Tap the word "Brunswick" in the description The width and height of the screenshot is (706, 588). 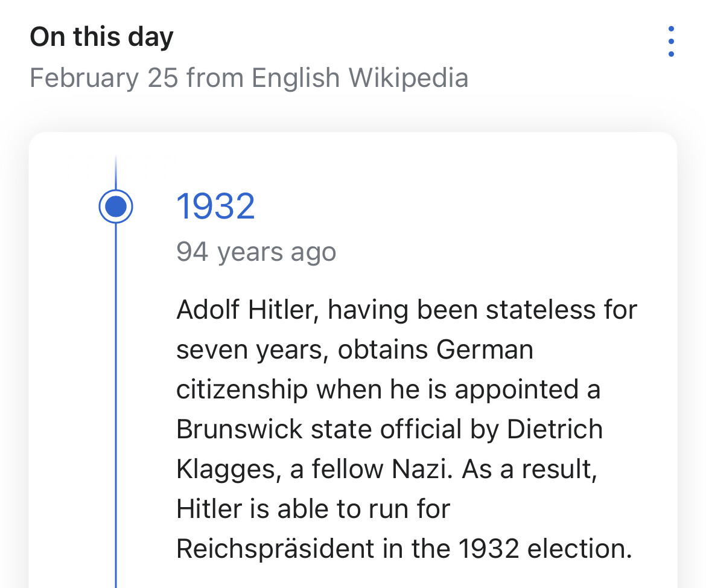[239, 429]
